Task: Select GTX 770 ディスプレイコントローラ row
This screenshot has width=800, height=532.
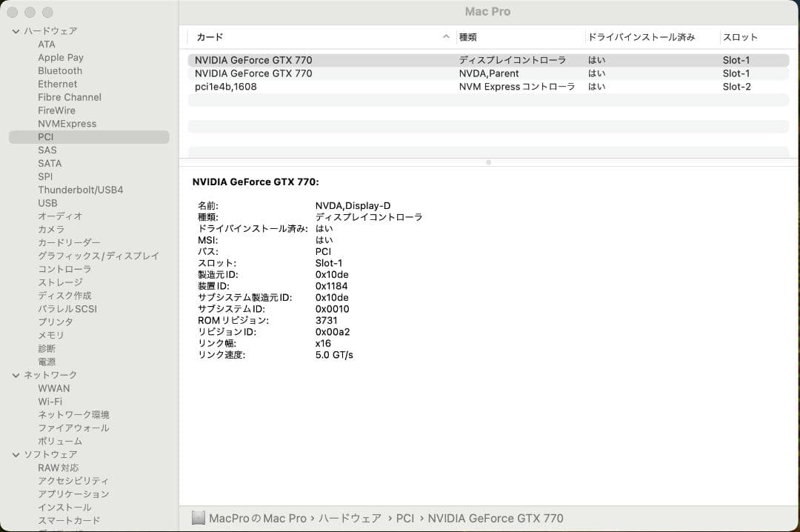Action: (488, 60)
